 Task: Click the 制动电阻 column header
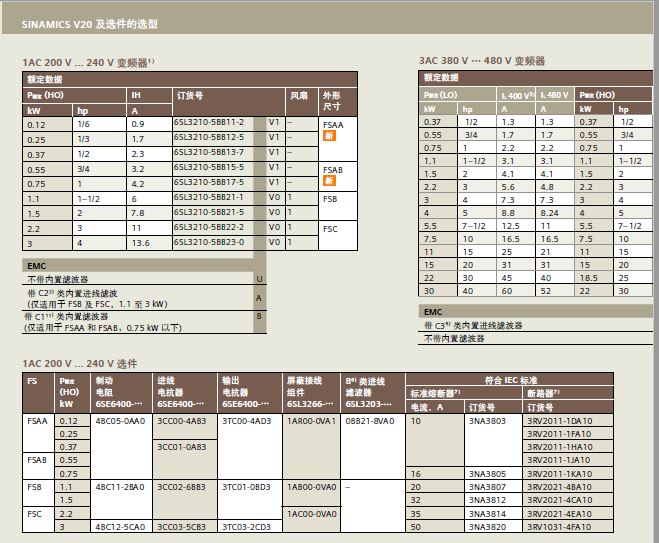121,393
